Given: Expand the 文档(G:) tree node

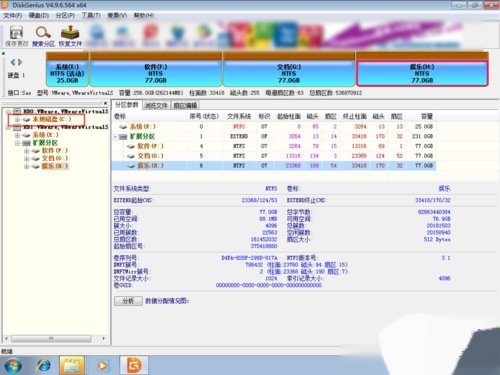Looking at the screenshot, I should pyautogui.click(x=26, y=158).
